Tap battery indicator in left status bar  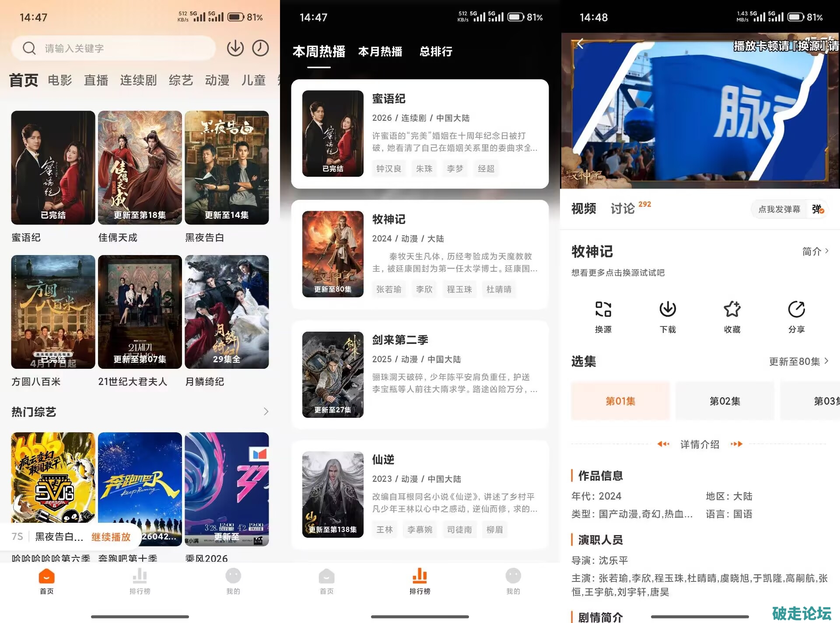coord(236,17)
